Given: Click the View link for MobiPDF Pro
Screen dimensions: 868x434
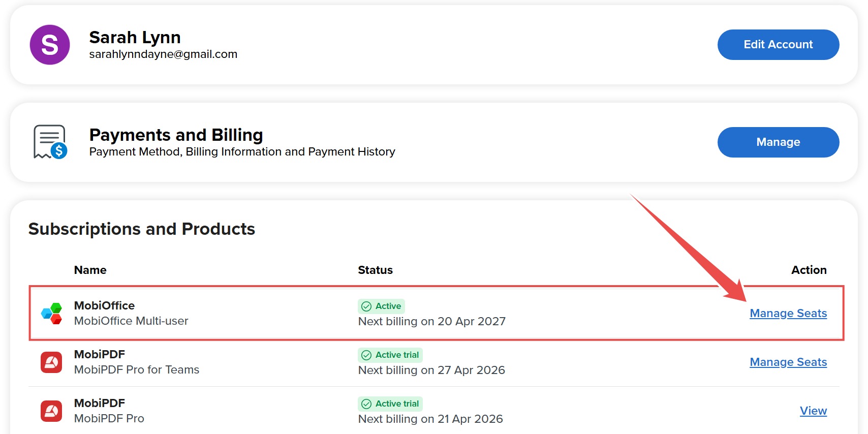Looking at the screenshot, I should [813, 411].
